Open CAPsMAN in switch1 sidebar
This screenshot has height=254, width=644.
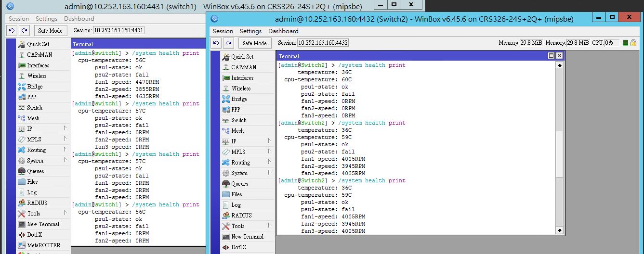(x=43, y=55)
